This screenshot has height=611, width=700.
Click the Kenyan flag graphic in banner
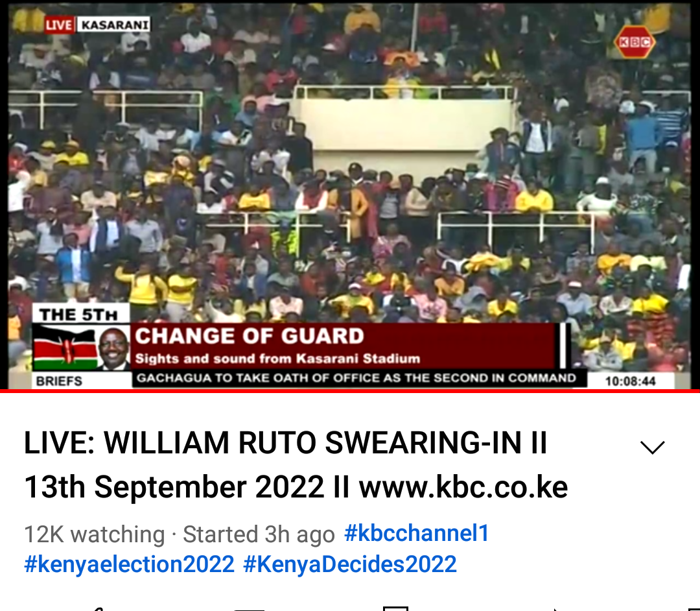pos(65,348)
